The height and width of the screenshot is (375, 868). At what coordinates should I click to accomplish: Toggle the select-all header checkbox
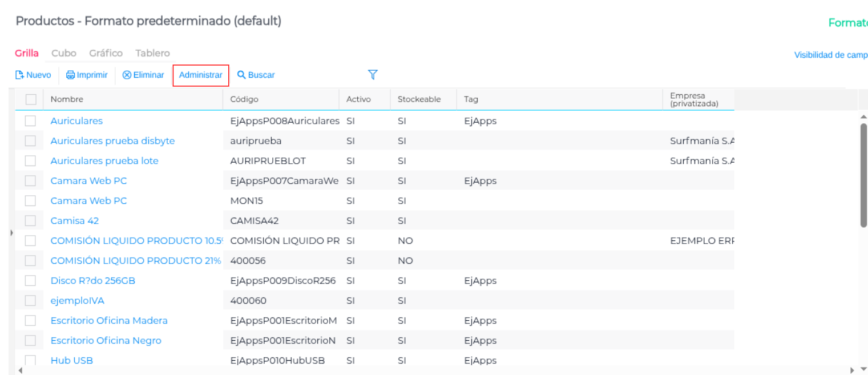point(31,99)
